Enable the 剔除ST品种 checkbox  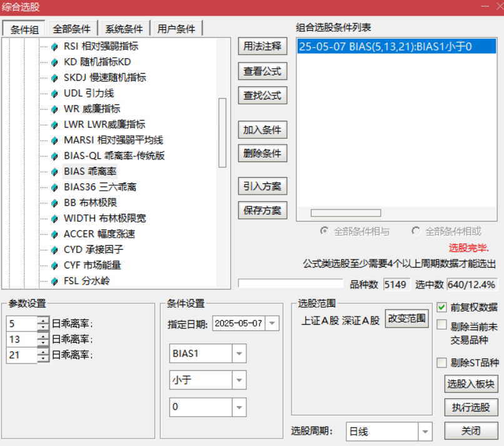pos(441,362)
